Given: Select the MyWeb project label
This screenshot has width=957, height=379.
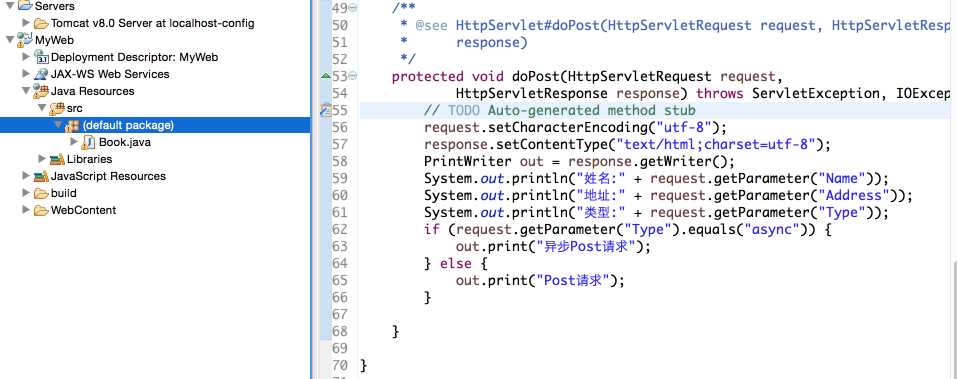Looking at the screenshot, I should (x=54, y=40).
